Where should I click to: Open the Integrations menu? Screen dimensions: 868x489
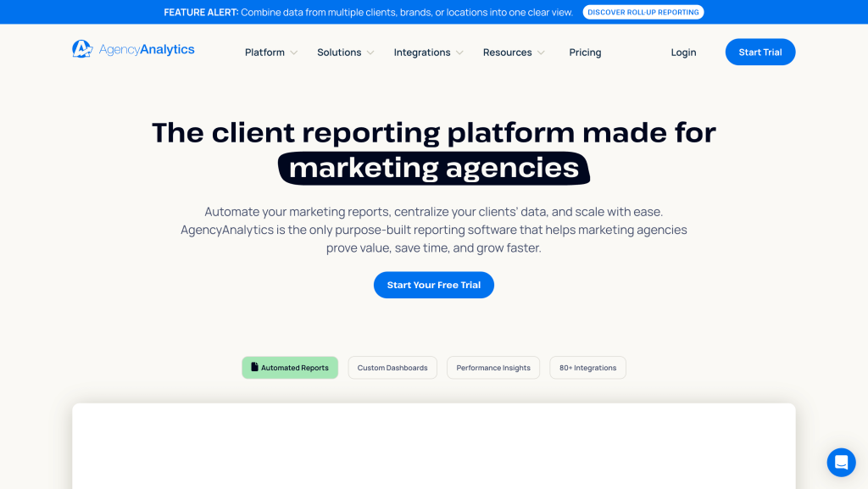pos(428,52)
